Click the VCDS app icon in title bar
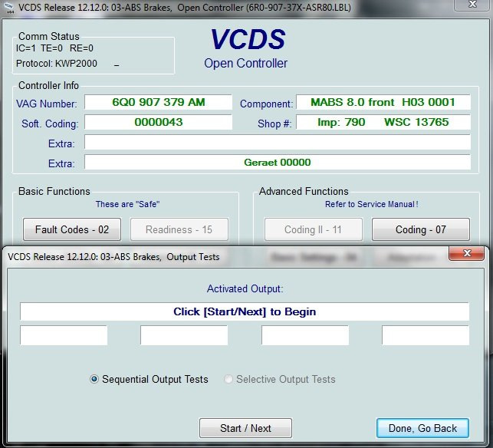Screen dimensions: 493x448 8,8
